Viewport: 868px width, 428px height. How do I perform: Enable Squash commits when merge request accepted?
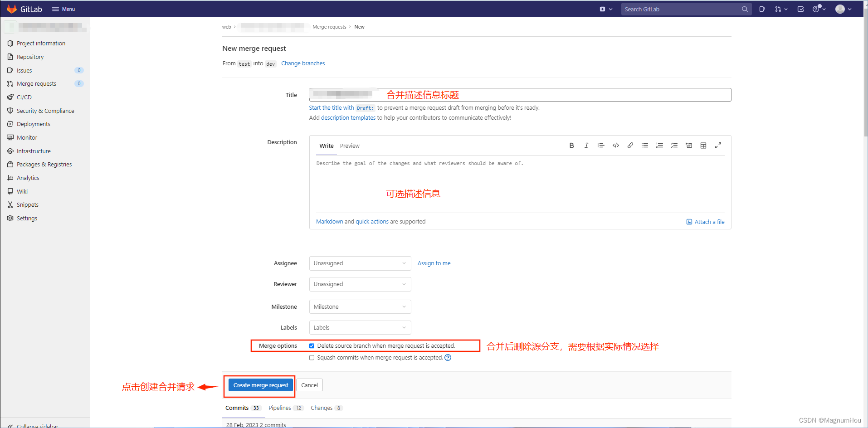(x=312, y=358)
